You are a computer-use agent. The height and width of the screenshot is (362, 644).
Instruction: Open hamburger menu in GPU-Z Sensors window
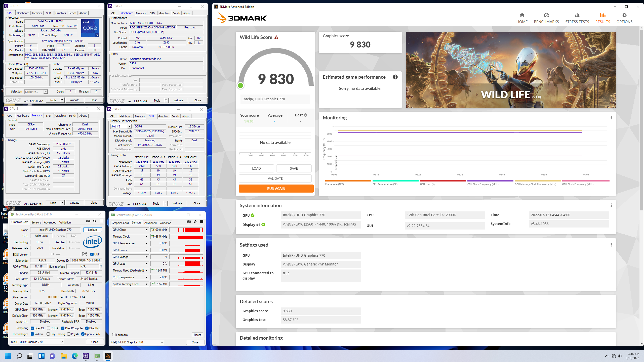tap(202, 221)
